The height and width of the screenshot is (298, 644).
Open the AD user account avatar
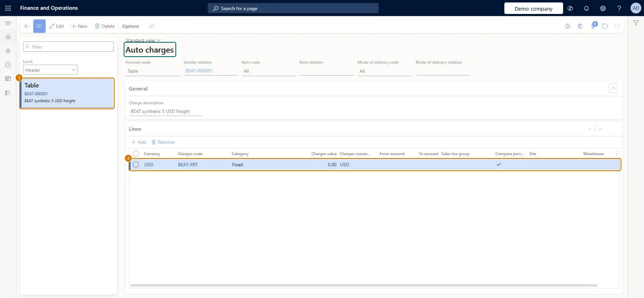(635, 8)
